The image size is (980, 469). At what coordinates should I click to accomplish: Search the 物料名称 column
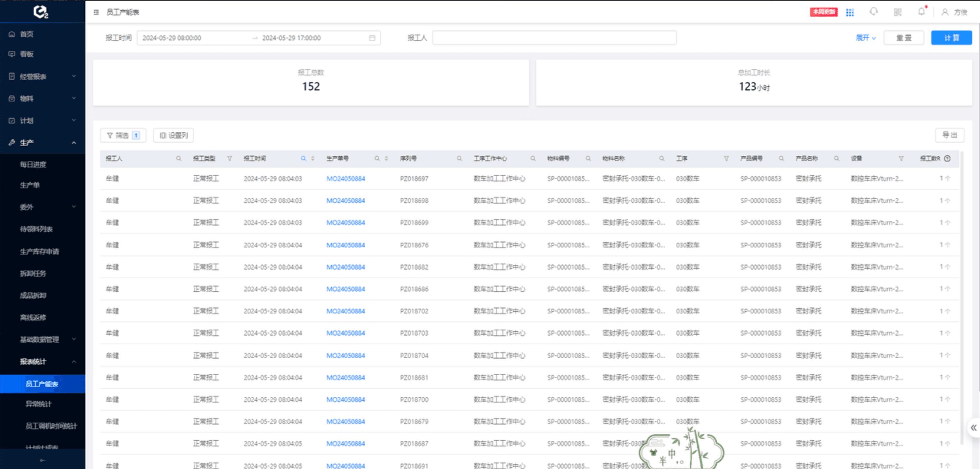pyautogui.click(x=662, y=158)
